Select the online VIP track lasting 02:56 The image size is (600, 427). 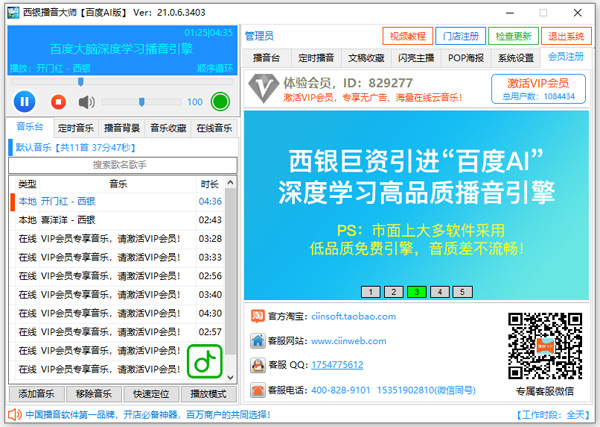tap(117, 276)
